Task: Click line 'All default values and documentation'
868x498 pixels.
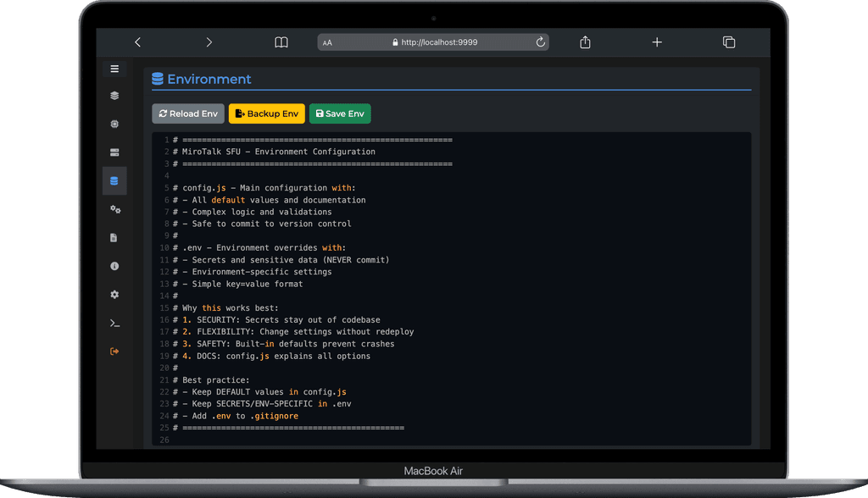Action: tap(278, 201)
